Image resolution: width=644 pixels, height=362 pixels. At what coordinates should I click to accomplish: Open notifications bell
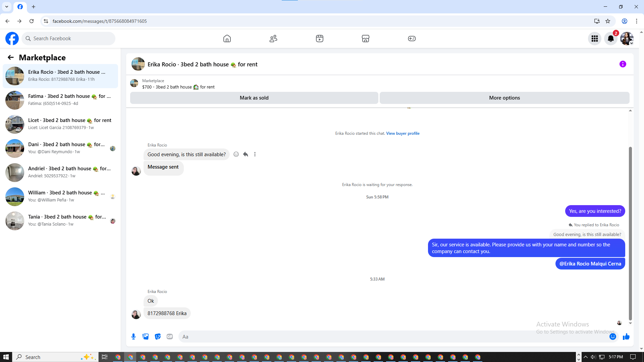[610, 39]
